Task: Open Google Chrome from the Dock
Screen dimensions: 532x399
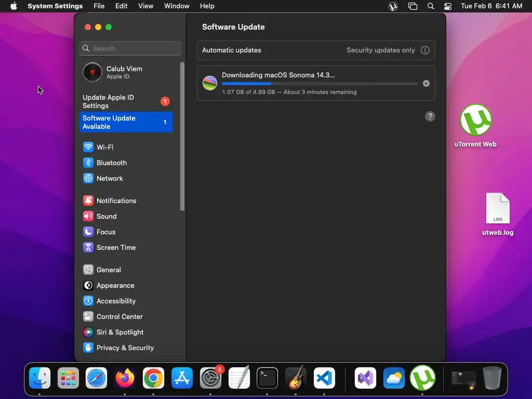Action: (x=153, y=378)
